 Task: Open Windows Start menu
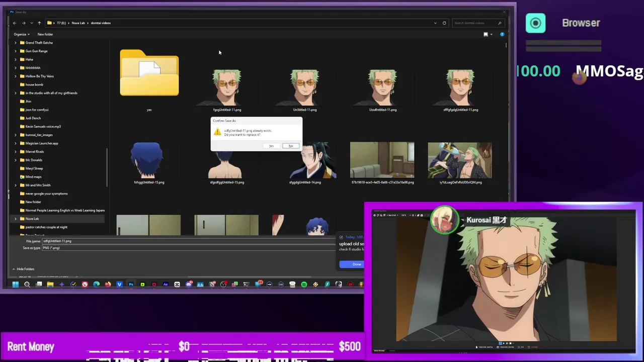(15, 285)
